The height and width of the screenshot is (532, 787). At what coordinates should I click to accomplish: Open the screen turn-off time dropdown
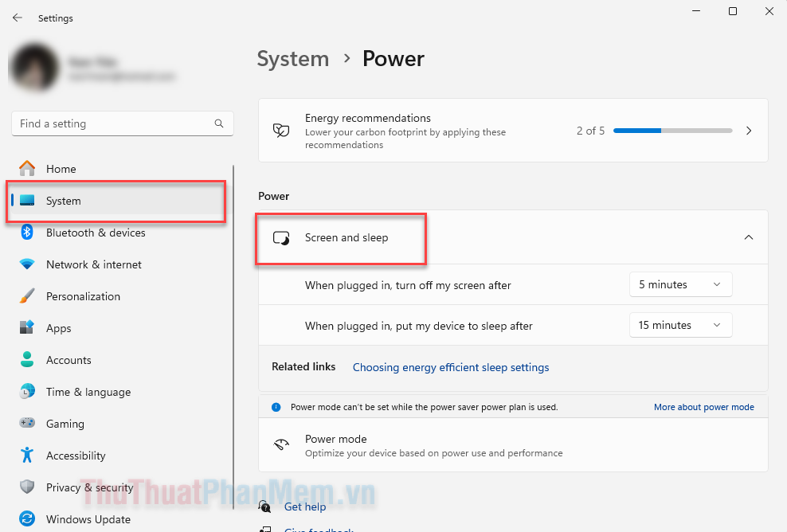(x=680, y=284)
